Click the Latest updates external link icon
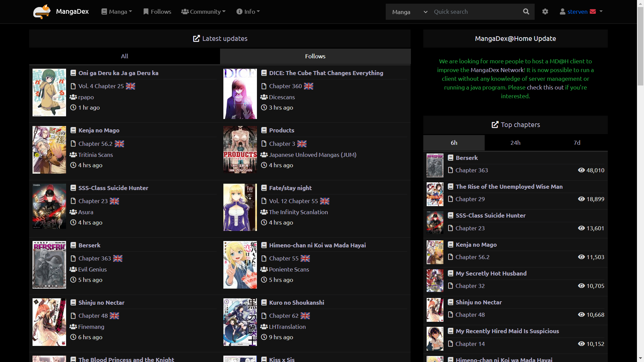This screenshot has height=362, width=644. tap(196, 39)
